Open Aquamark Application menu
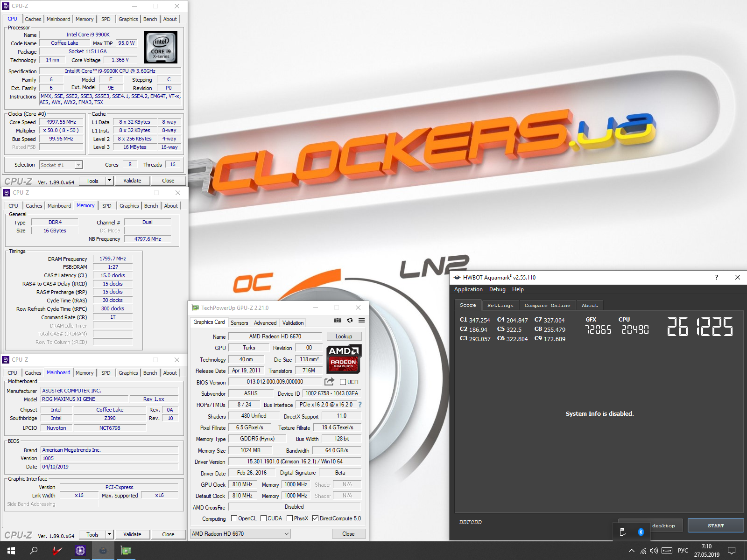This screenshot has width=747, height=560. coord(468,289)
